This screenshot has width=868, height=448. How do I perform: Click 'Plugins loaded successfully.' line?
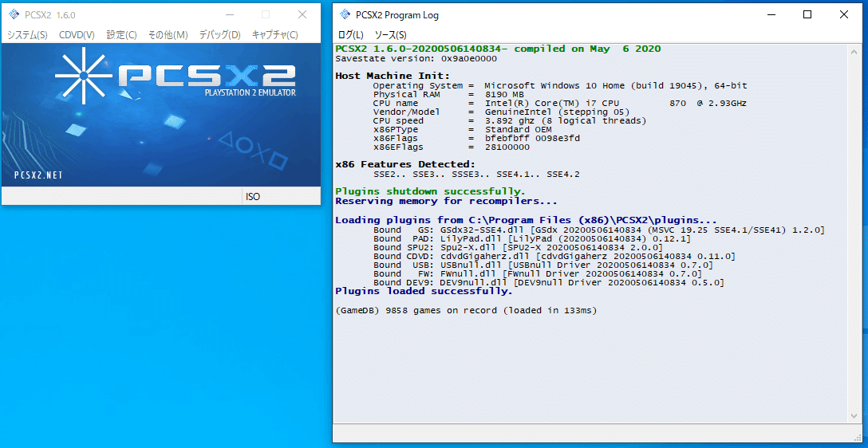[424, 292]
